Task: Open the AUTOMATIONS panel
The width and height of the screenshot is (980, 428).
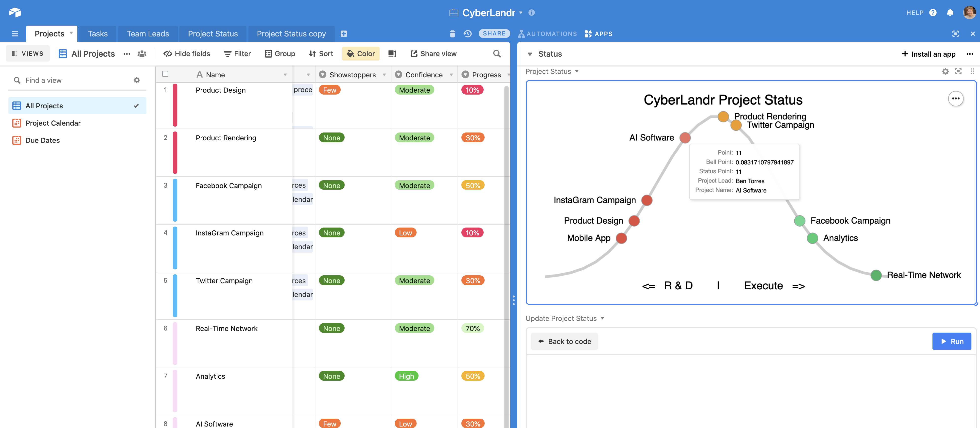Action: point(547,34)
